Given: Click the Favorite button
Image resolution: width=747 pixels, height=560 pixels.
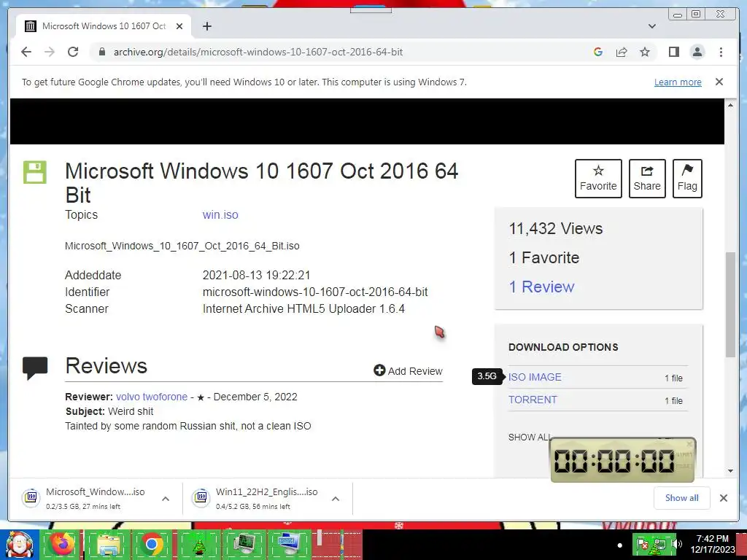Looking at the screenshot, I should [598, 179].
